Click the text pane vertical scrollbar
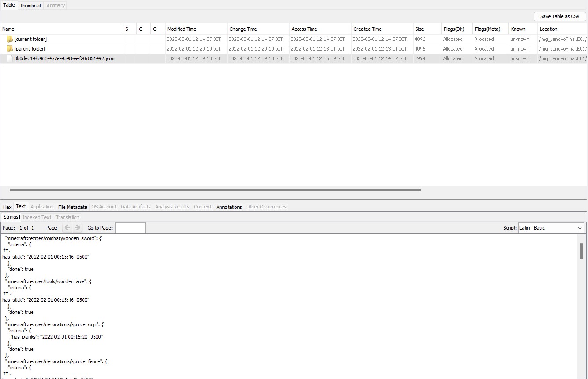Screen dimensions: 588x379 (581, 251)
